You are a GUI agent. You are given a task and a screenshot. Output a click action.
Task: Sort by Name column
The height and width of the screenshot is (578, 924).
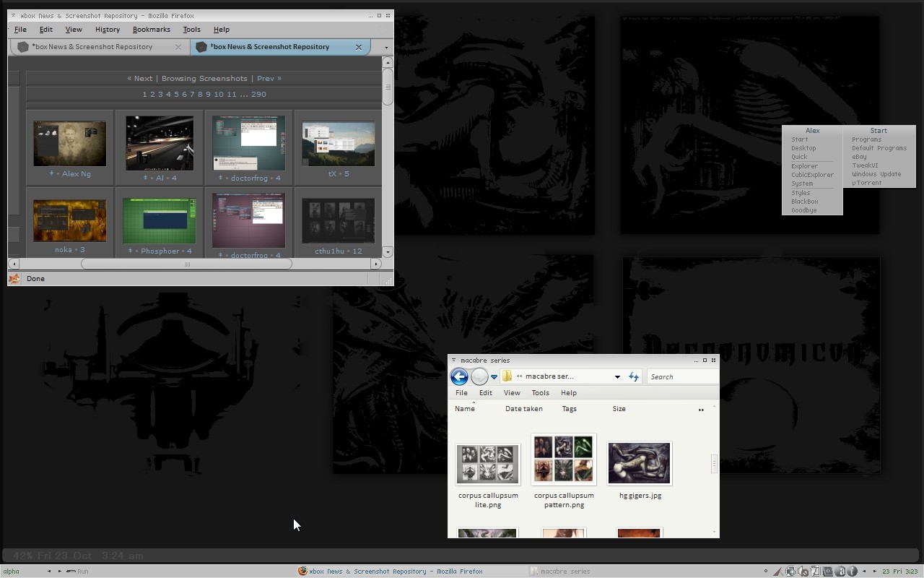click(x=465, y=409)
